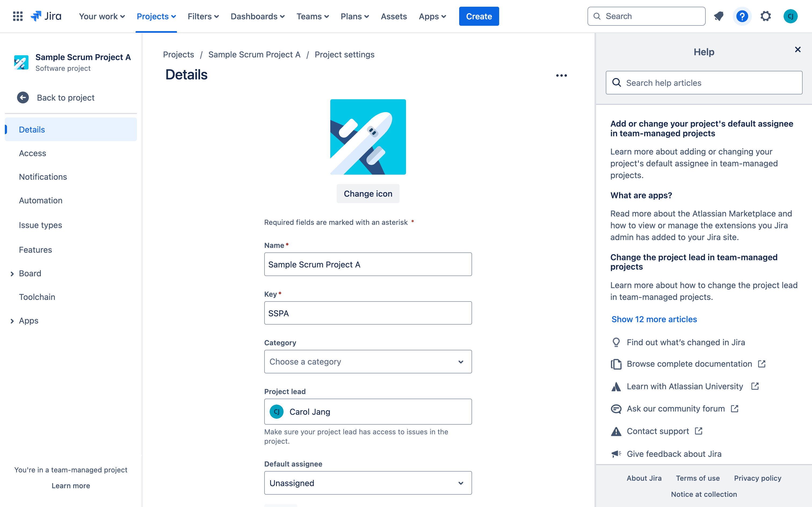
Task: Click the help question mark icon
Action: tap(742, 16)
